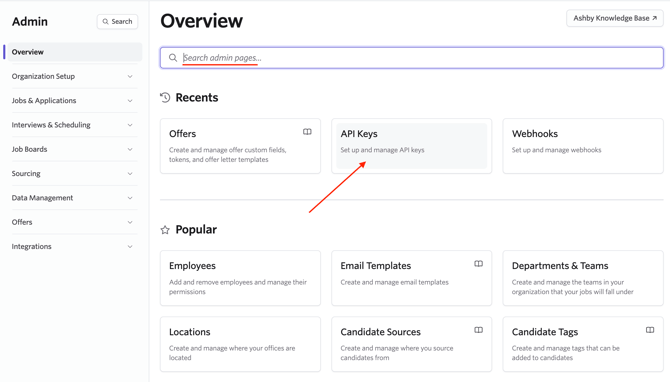
Task: Open Integrations sidebar item
Action: (x=74, y=247)
